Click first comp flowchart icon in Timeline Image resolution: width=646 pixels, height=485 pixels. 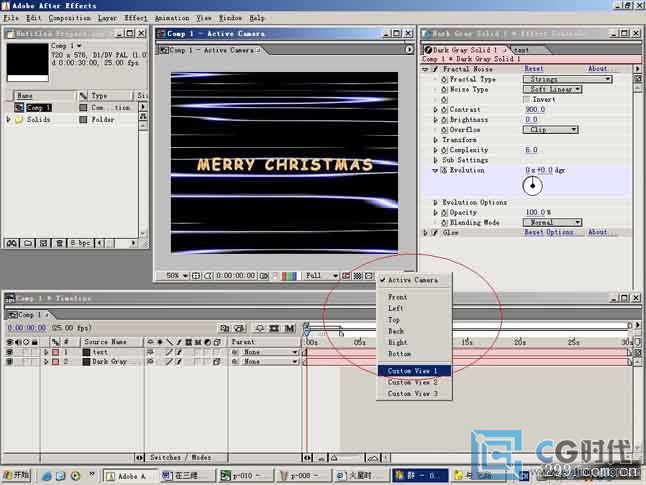tap(224, 328)
